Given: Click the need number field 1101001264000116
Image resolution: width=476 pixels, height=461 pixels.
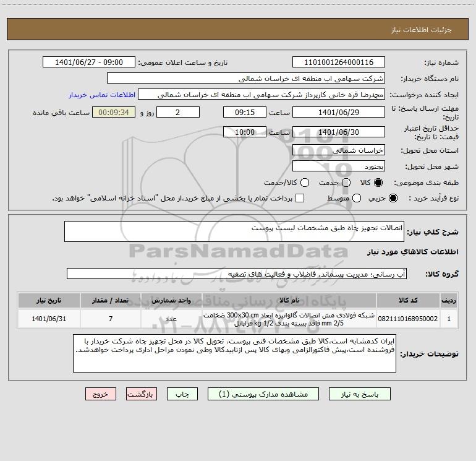Looking at the screenshot, I should (339, 62).
